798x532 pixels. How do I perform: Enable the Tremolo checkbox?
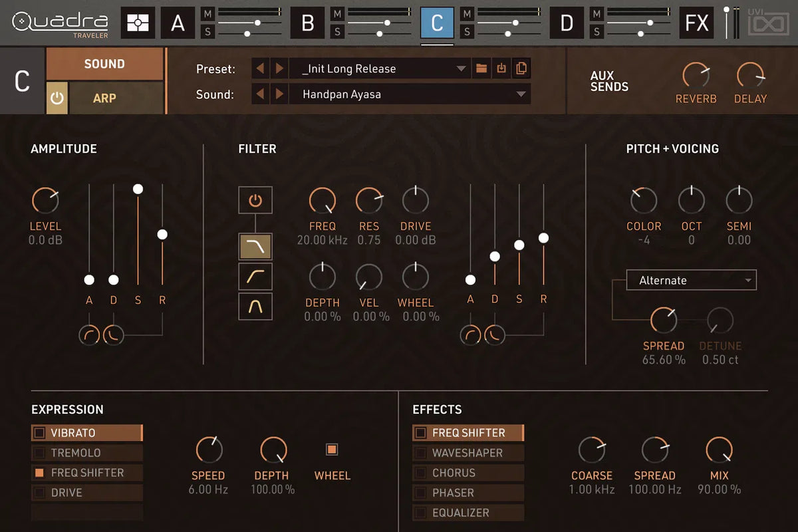(40, 453)
